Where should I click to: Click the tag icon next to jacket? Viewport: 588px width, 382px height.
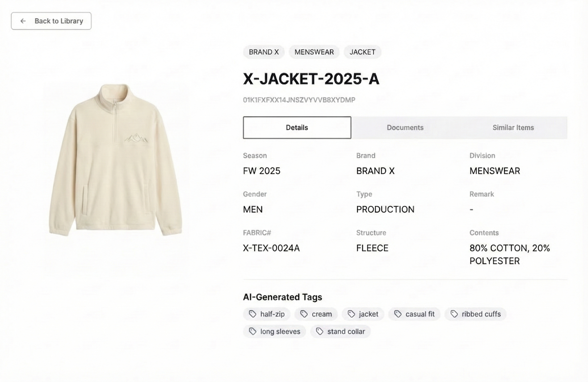[x=351, y=314]
